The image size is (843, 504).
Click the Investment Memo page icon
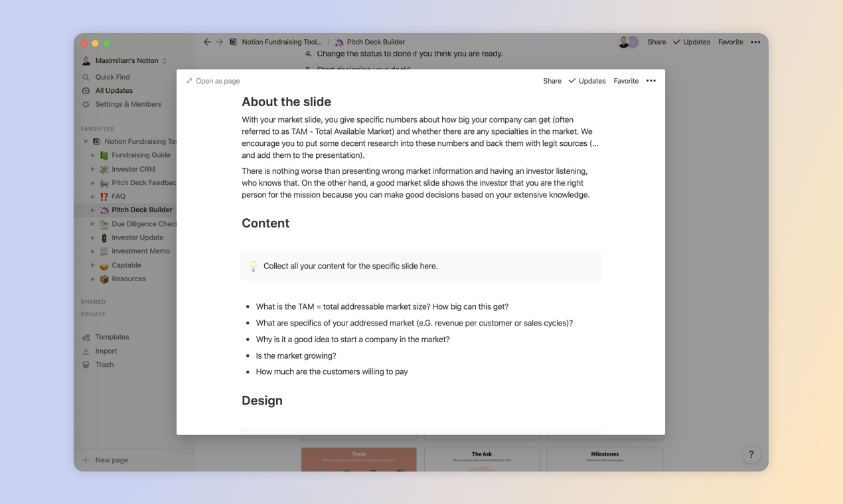coord(104,251)
